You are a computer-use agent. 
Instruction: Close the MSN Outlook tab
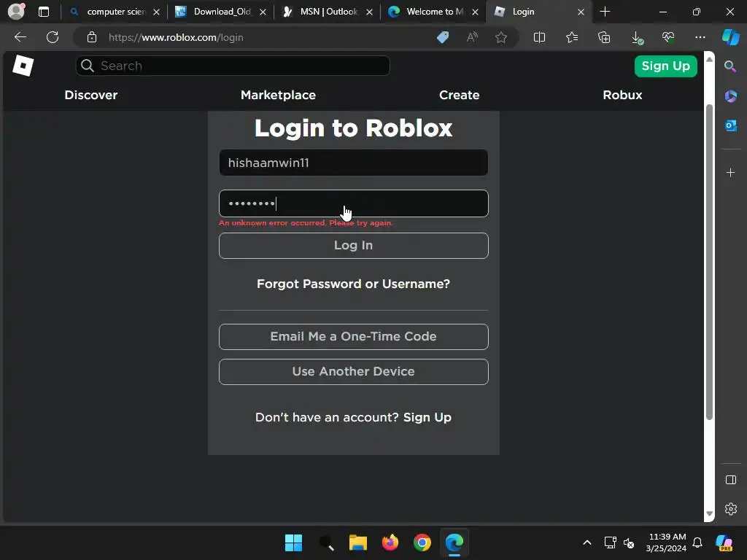click(369, 12)
